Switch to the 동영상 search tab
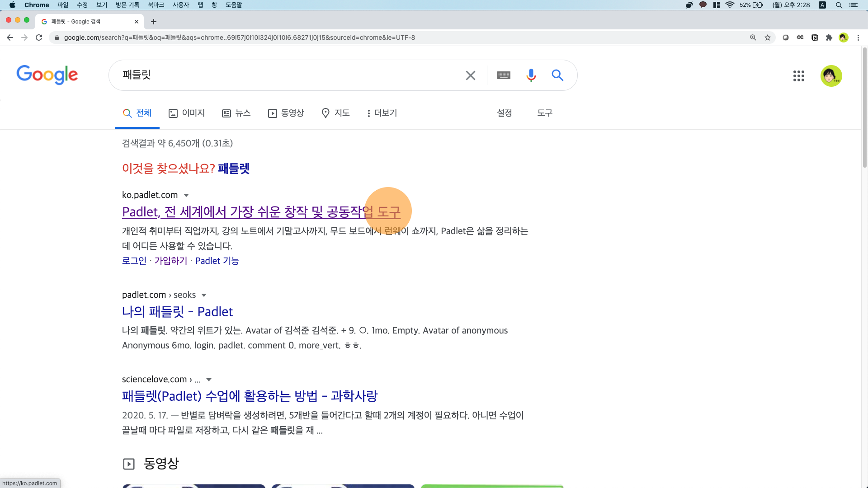868x488 pixels. [x=286, y=113]
